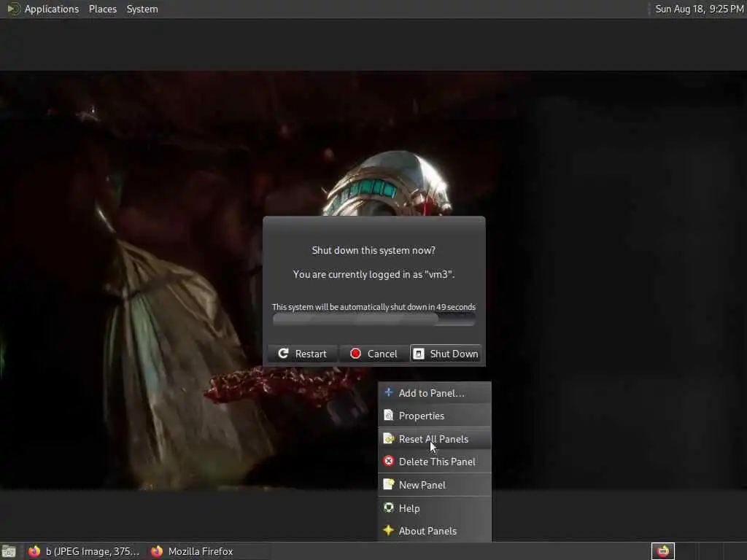Screen dimensions: 747x560
Task: Click the Shut Down button
Action: [446, 354]
